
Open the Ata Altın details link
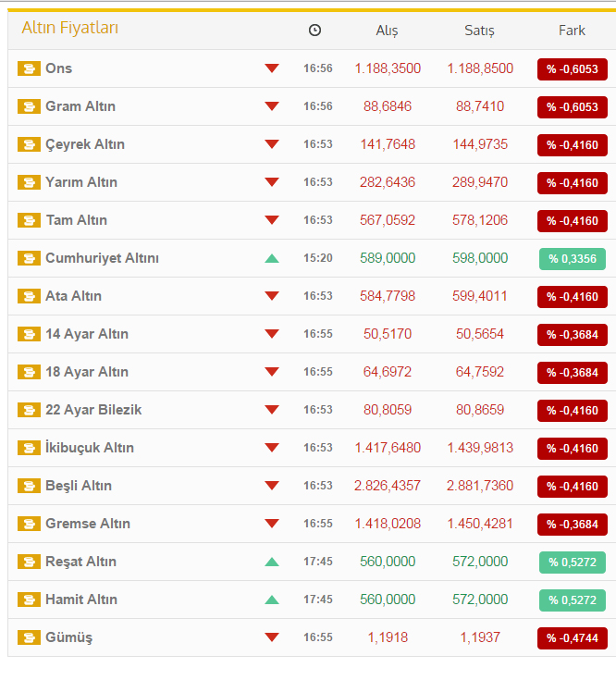pos(73,296)
